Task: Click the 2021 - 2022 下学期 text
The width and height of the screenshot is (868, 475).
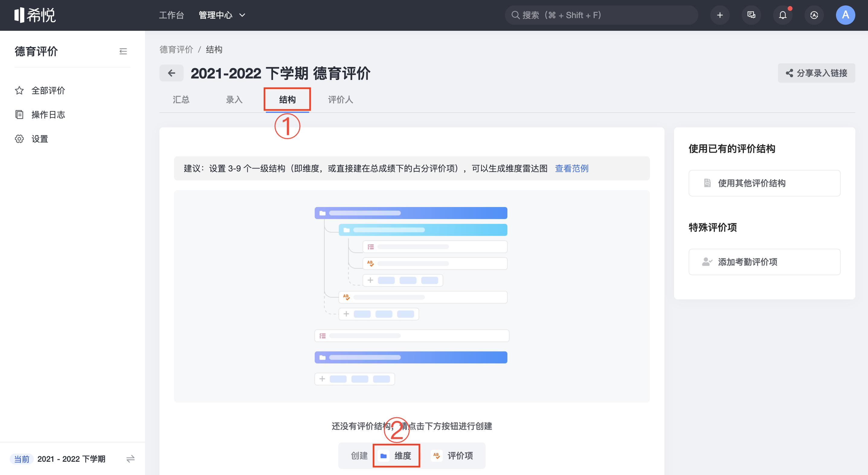Action: [x=71, y=459]
